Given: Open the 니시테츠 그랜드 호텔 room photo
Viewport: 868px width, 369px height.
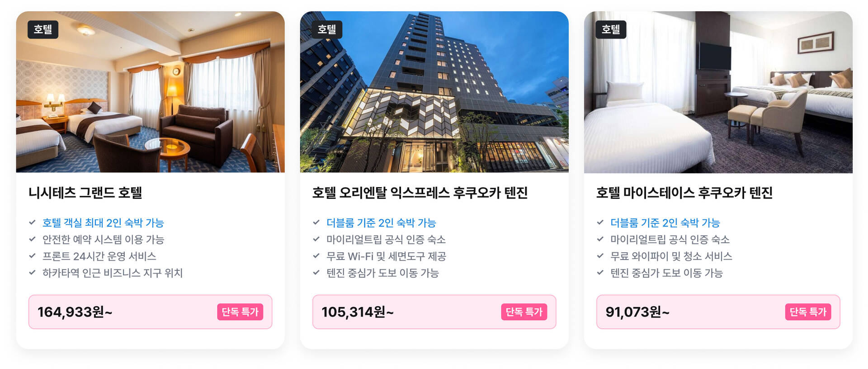Looking at the screenshot, I should (150, 92).
